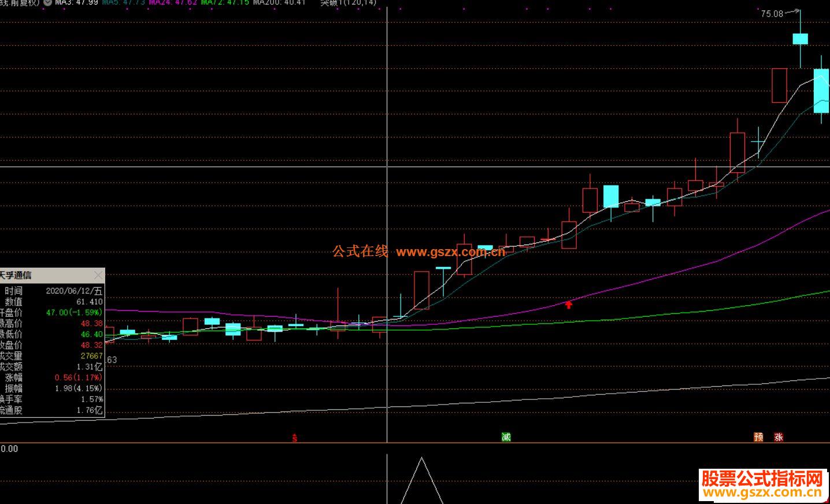This screenshot has height=504, width=830.
Task: Click the highest price 48.38
Action: pos(91,324)
